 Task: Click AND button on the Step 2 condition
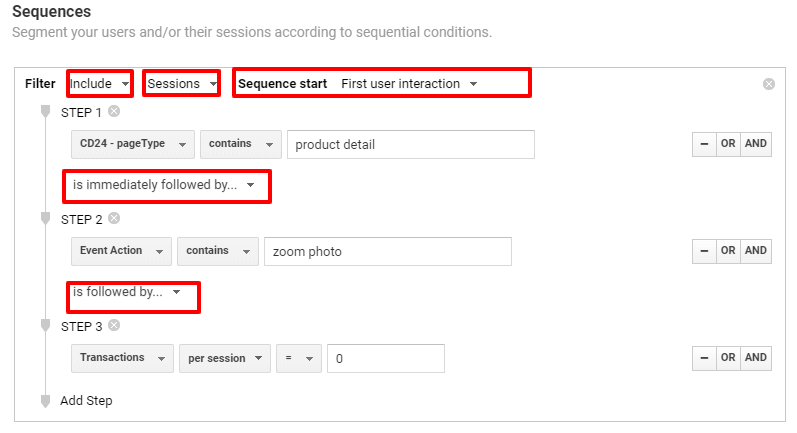coord(756,251)
